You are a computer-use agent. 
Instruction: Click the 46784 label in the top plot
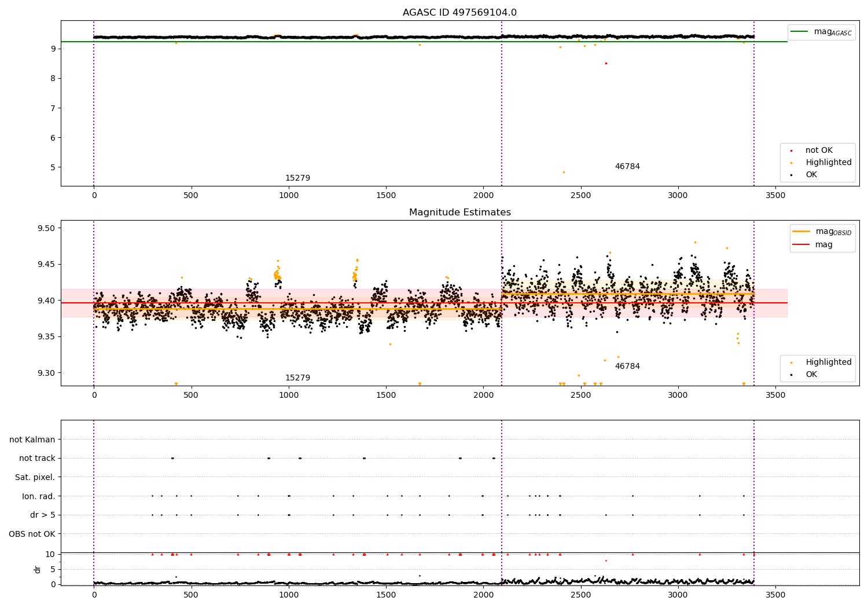pyautogui.click(x=627, y=167)
